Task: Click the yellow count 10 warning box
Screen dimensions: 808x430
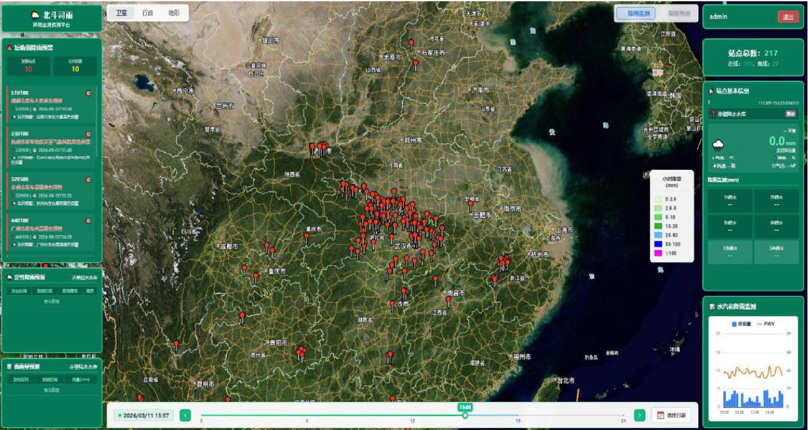Action: 75,66
